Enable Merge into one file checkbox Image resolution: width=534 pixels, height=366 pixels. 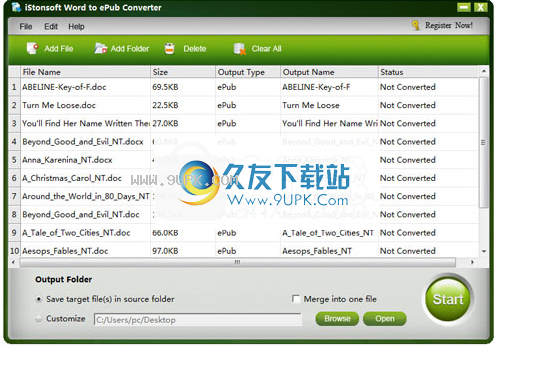(296, 299)
